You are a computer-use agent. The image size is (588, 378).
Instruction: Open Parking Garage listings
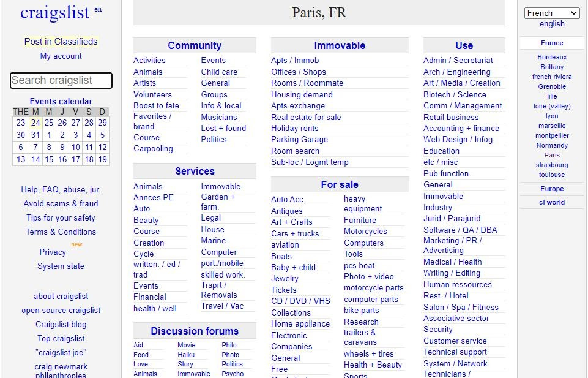pyautogui.click(x=300, y=139)
